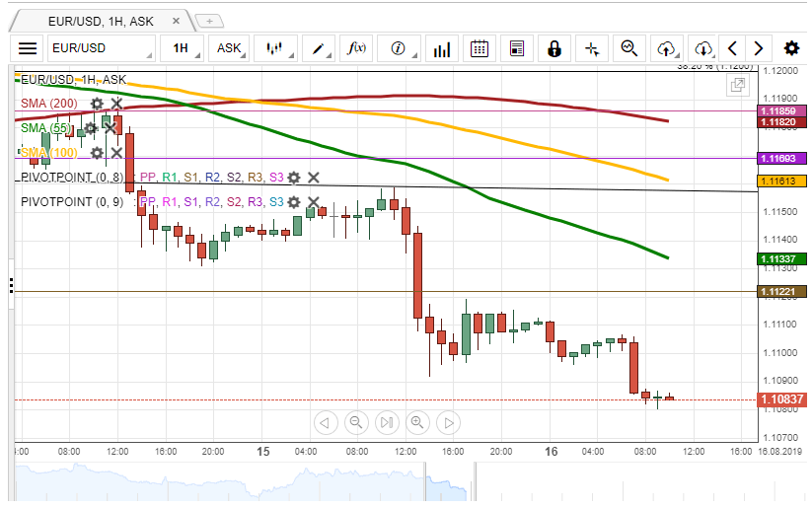Open the hamburger main menu

tap(28, 48)
